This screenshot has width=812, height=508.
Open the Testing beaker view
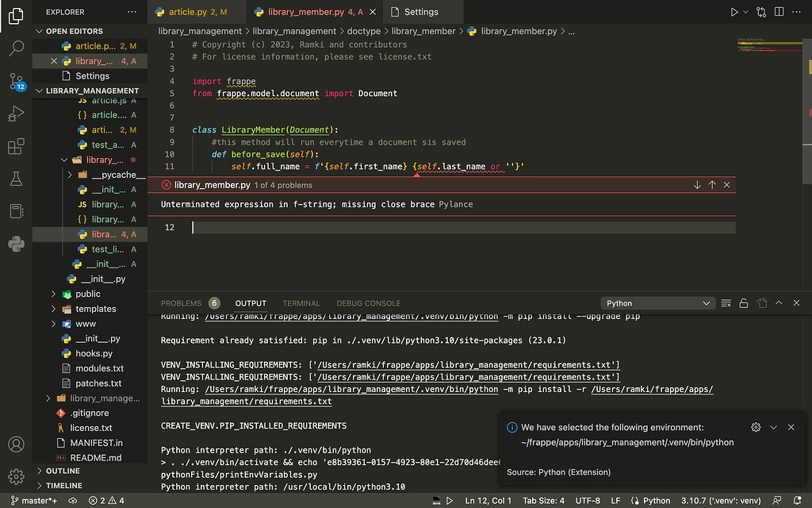click(16, 179)
